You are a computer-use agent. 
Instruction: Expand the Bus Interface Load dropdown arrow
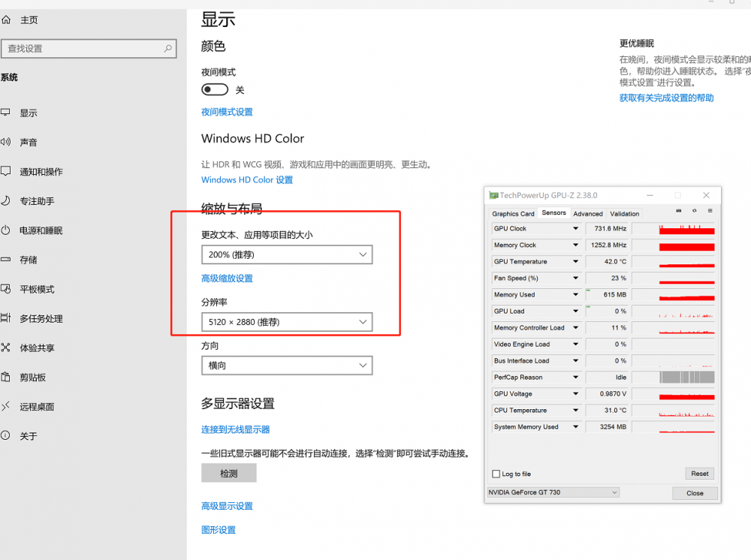pos(576,361)
